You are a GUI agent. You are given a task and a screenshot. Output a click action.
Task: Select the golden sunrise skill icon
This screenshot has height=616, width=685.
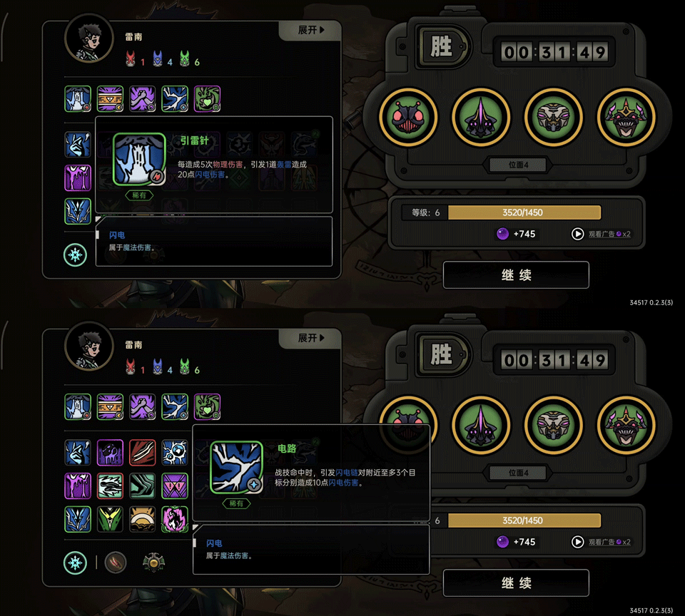(143, 519)
